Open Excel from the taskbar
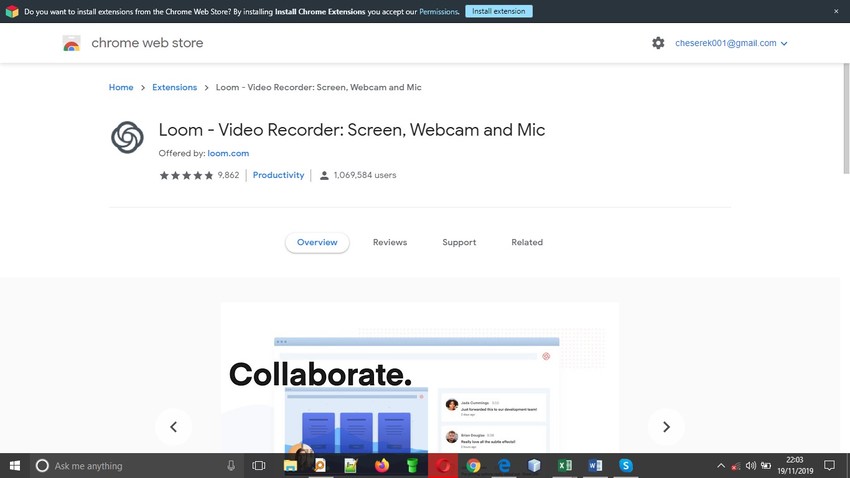Viewport: 850px width, 478px height. click(x=565, y=466)
